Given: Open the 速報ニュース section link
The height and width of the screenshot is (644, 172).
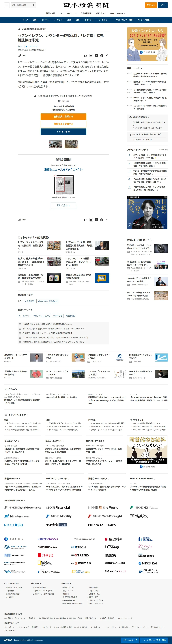Looking at the screenshot, I should 134,68.
